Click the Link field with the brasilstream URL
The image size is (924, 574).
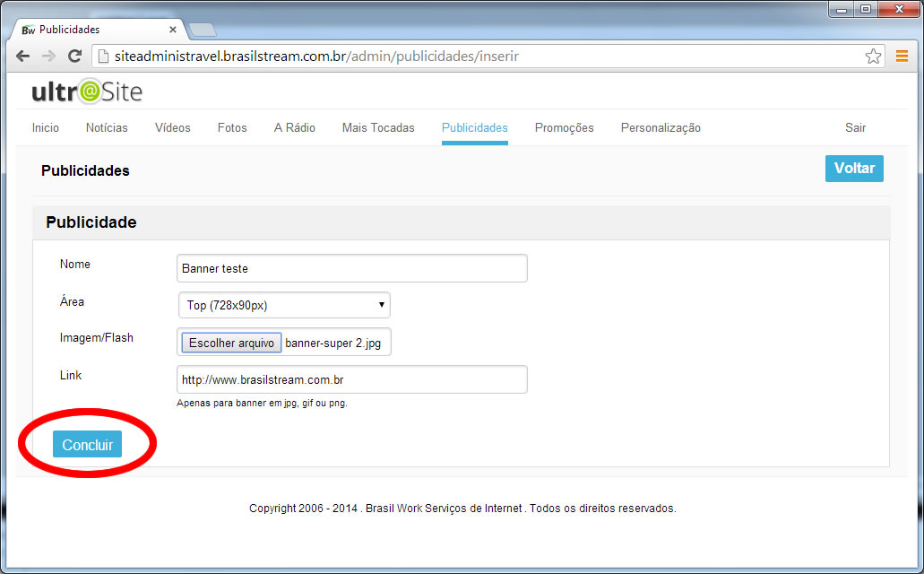pos(351,378)
